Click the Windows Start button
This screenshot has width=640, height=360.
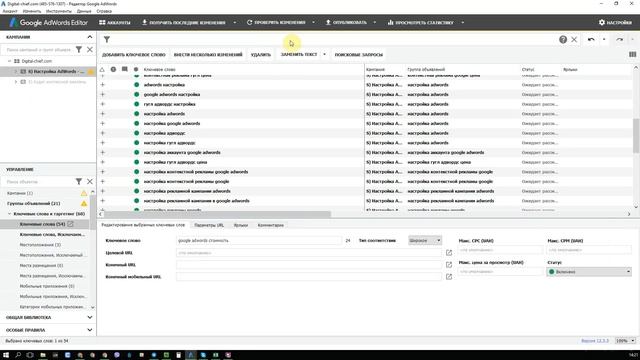[x=6, y=355]
